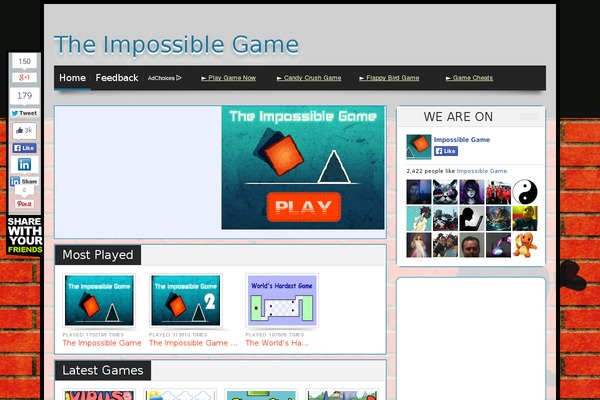Click the sidebar Facebook Like button
This screenshot has height=400, width=600.
click(24, 148)
